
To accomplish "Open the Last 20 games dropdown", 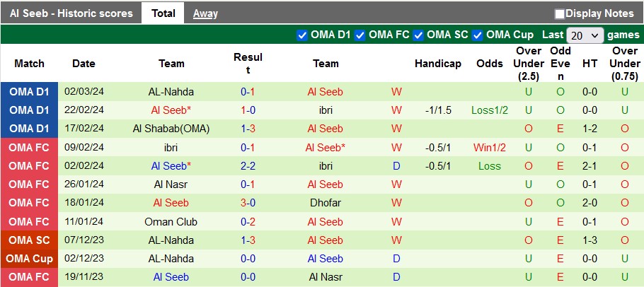I will click(x=585, y=35).
